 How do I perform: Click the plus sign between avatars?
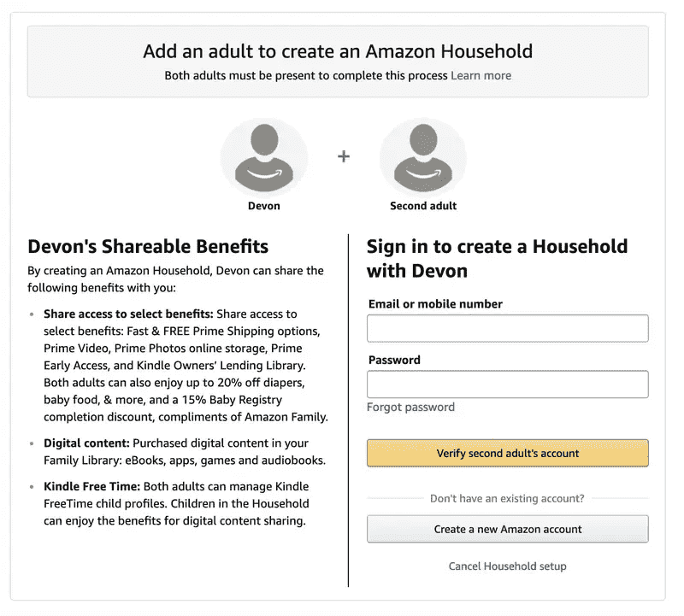pos(344,156)
